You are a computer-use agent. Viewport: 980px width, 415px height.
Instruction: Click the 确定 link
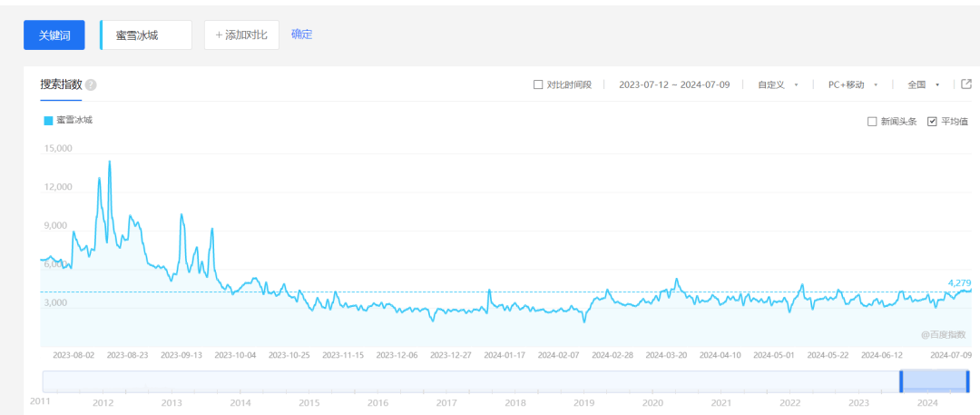[x=301, y=35]
